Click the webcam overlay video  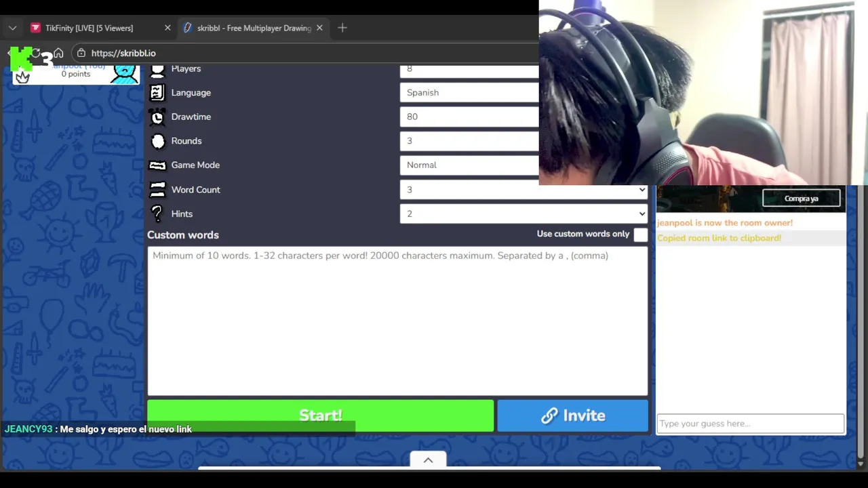(703, 92)
